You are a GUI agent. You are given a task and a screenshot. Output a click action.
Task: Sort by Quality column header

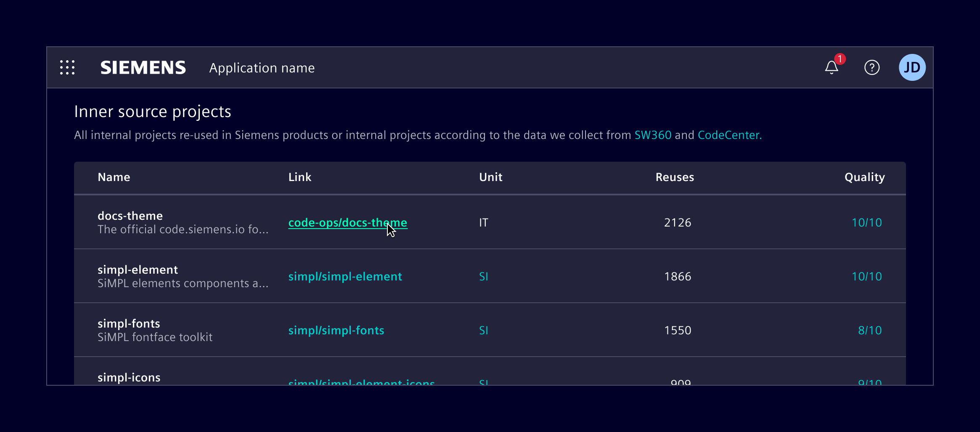point(865,177)
